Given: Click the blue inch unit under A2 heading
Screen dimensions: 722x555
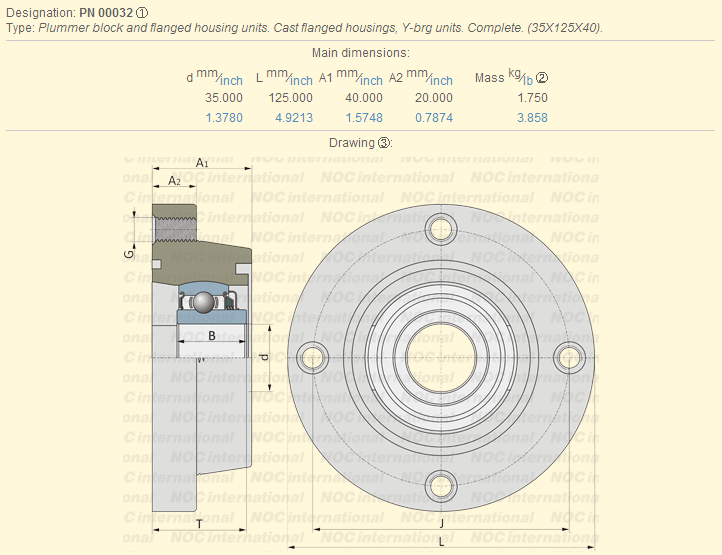Looking at the screenshot, I should click(x=442, y=81).
